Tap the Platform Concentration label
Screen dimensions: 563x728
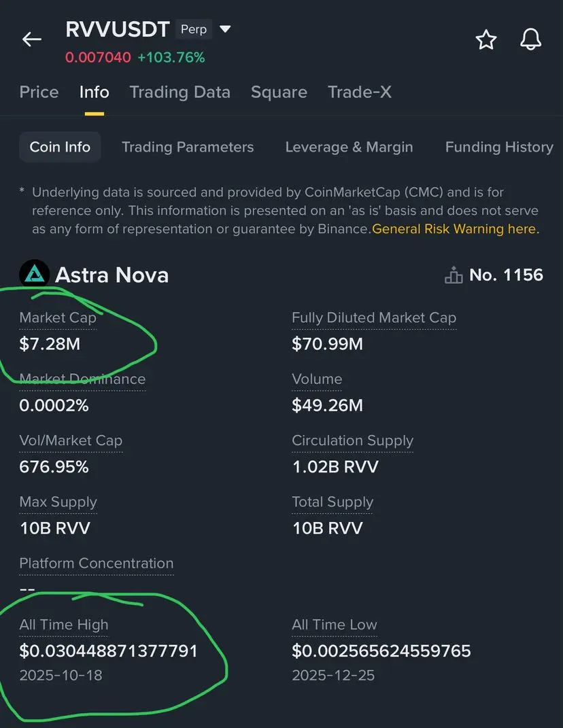(x=97, y=563)
